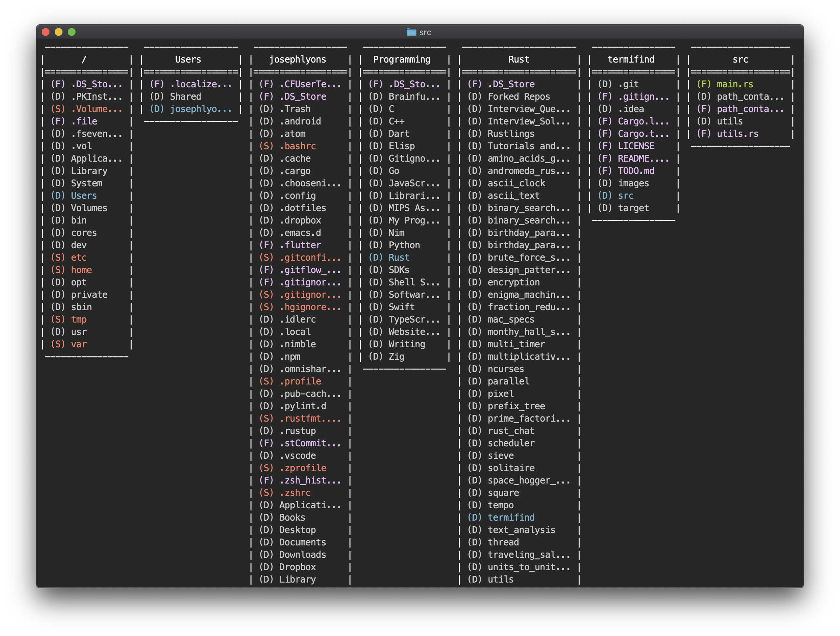Click the target directory in termifind column
840x636 pixels.
pos(633,208)
